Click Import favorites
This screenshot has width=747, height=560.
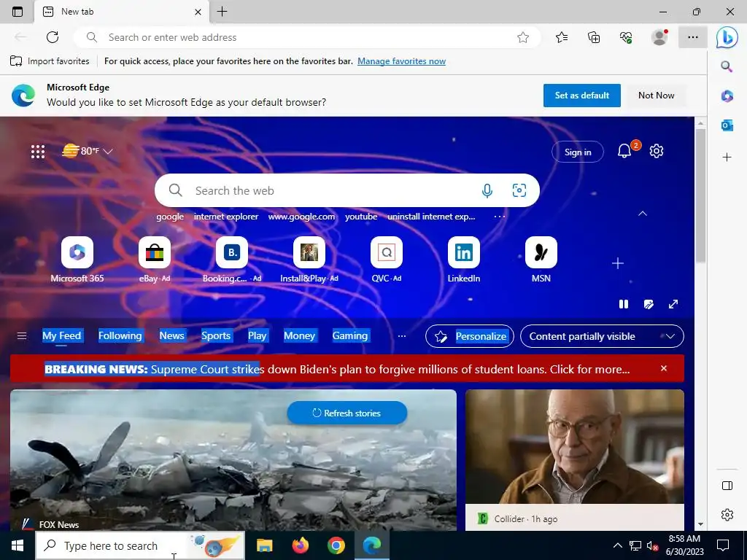[50, 61]
